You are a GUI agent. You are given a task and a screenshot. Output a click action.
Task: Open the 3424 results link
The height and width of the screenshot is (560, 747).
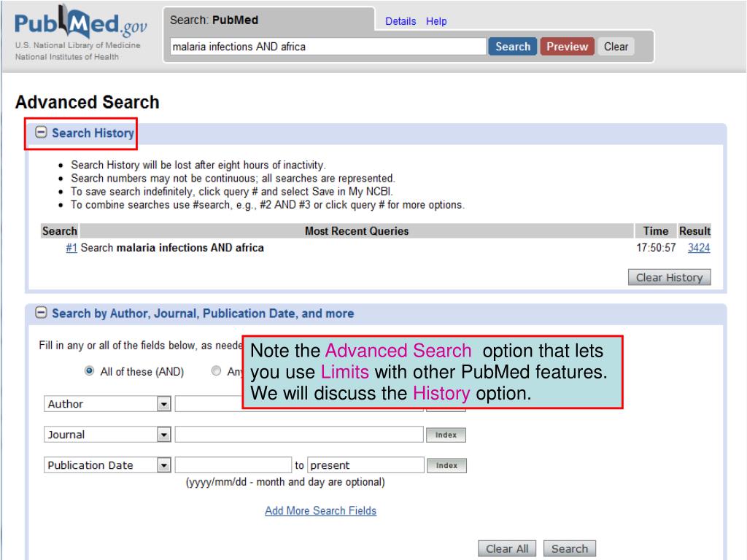click(x=699, y=248)
